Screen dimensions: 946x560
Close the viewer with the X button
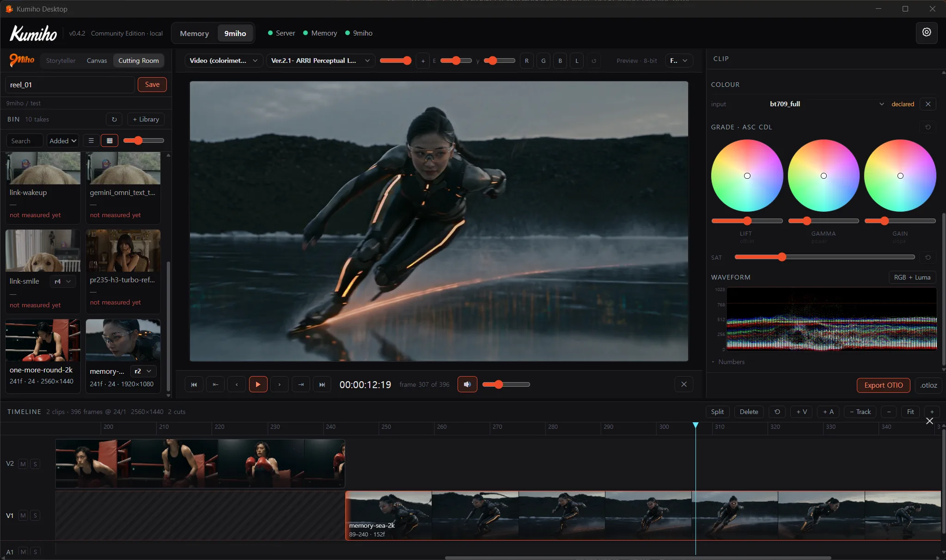(x=684, y=384)
